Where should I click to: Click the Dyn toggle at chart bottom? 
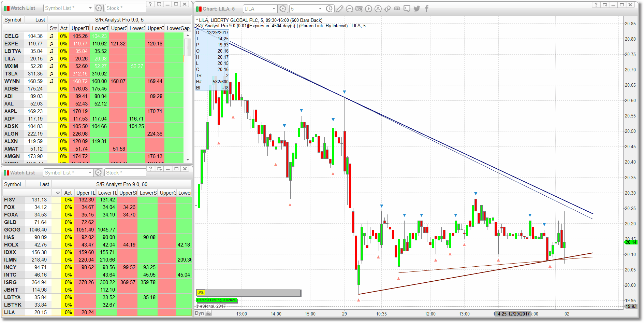(199, 313)
